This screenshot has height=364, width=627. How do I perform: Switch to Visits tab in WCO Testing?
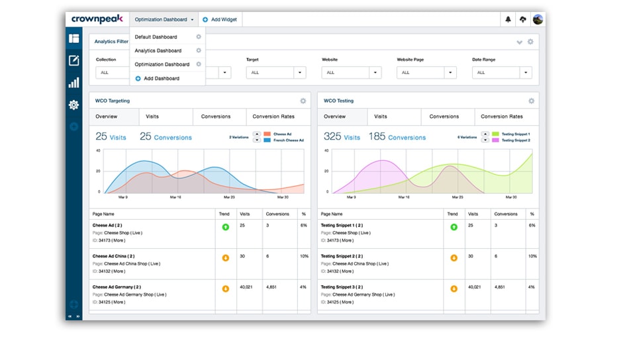point(381,116)
